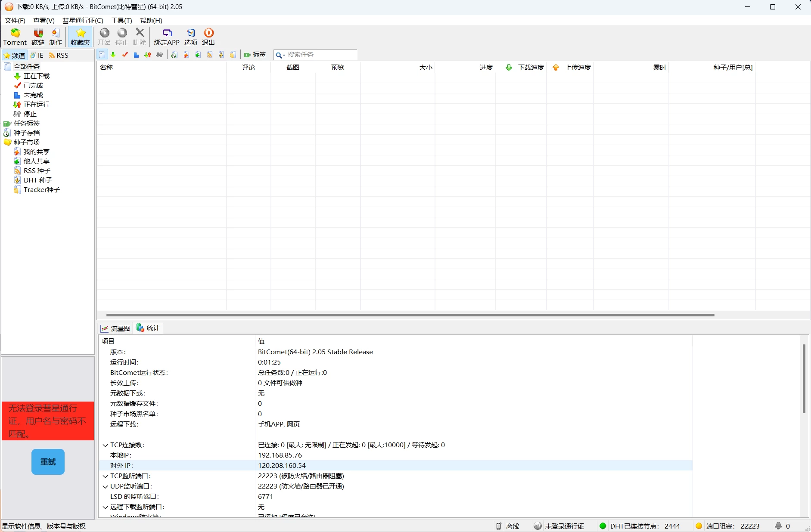This screenshot has width=811, height=532.
Task: Toggle the 收藏夹 favorites panel
Action: pos(81,37)
